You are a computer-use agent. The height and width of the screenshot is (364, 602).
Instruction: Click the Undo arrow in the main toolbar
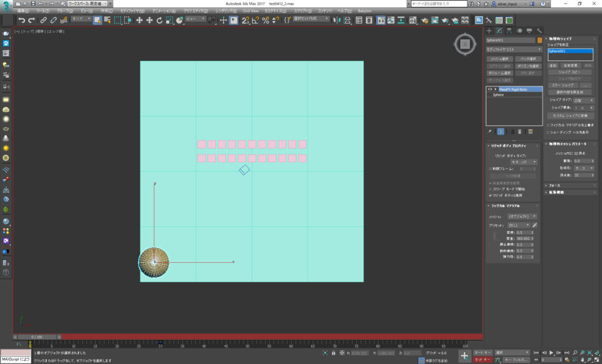pos(22,20)
